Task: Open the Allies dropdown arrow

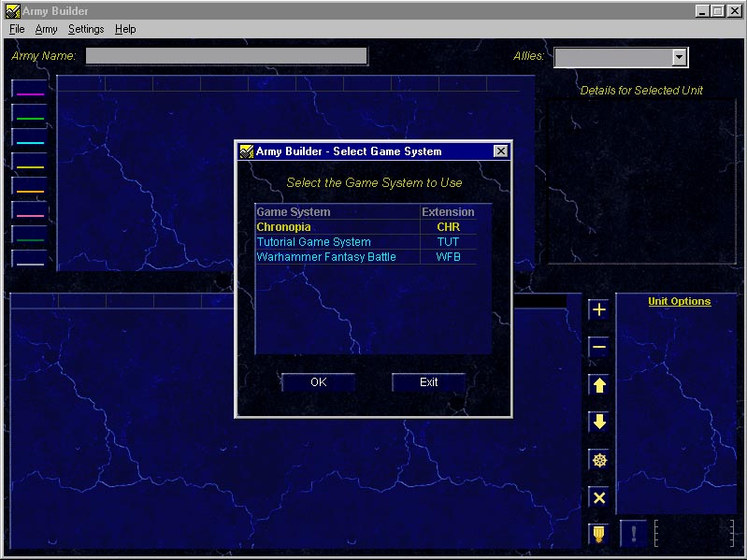Action: click(680, 57)
